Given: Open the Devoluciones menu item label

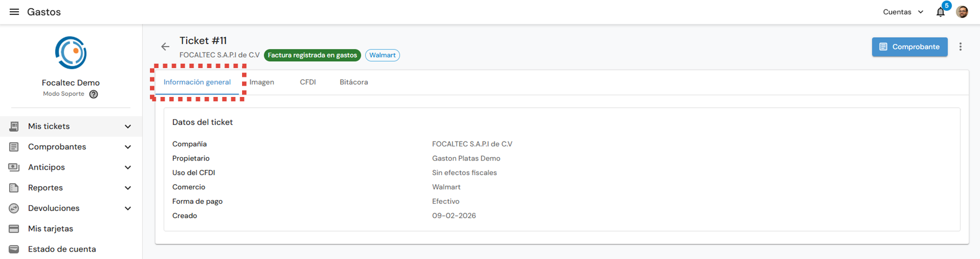Looking at the screenshot, I should click(x=54, y=209).
